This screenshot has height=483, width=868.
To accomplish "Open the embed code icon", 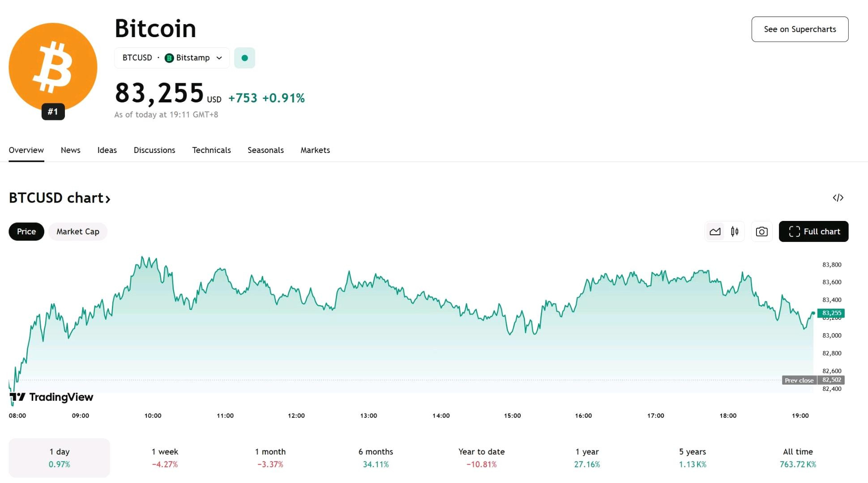I will coord(838,198).
